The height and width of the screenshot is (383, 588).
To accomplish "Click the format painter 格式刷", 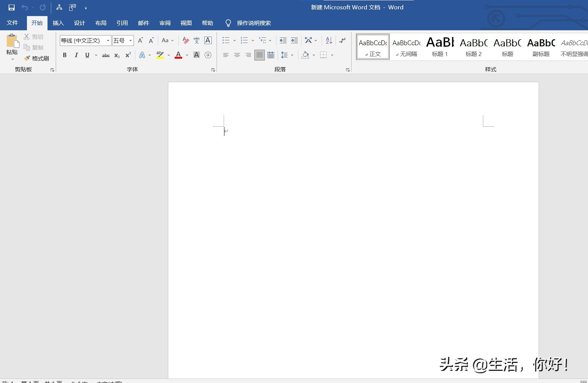I will pos(36,58).
